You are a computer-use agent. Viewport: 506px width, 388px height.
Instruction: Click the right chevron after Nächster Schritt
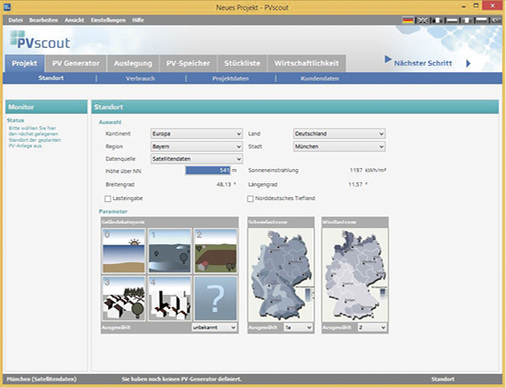click(x=468, y=63)
